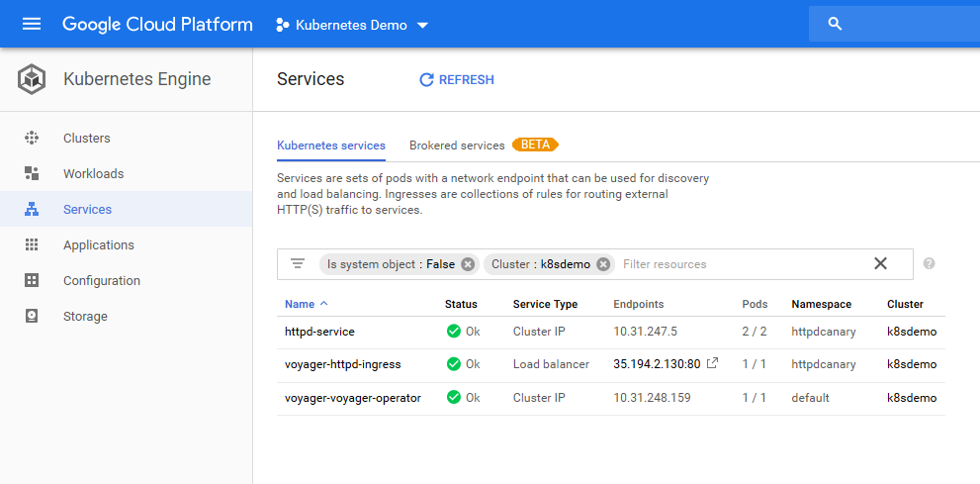Open the voyager-httpd-ingress service link
The width and height of the screenshot is (980, 484).
[x=342, y=364]
